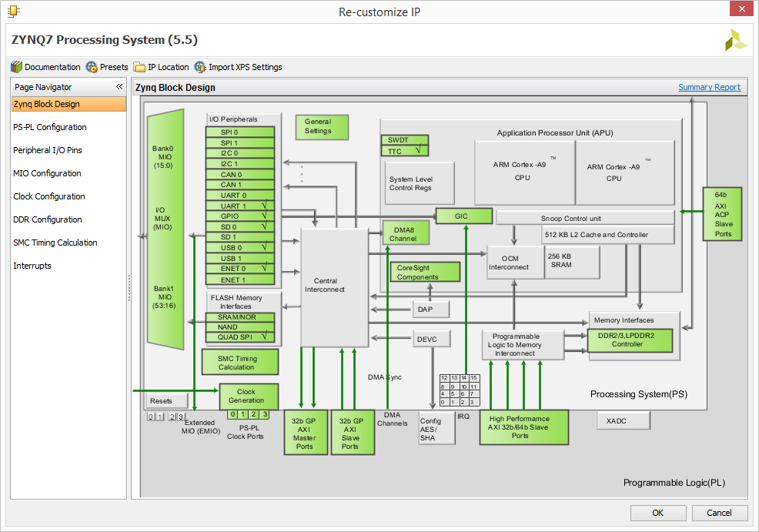This screenshot has width=759, height=532.
Task: Click the checked ENET 0 block
Action: pyautogui.click(x=240, y=269)
